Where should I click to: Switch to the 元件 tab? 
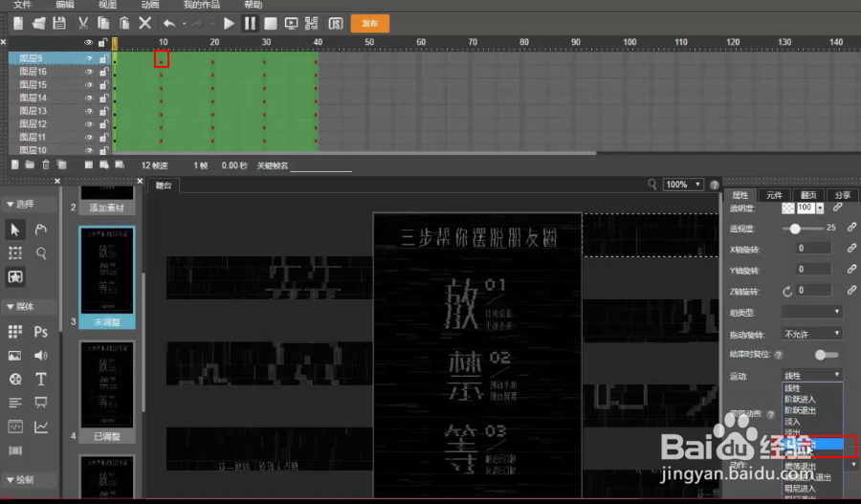[x=774, y=195]
